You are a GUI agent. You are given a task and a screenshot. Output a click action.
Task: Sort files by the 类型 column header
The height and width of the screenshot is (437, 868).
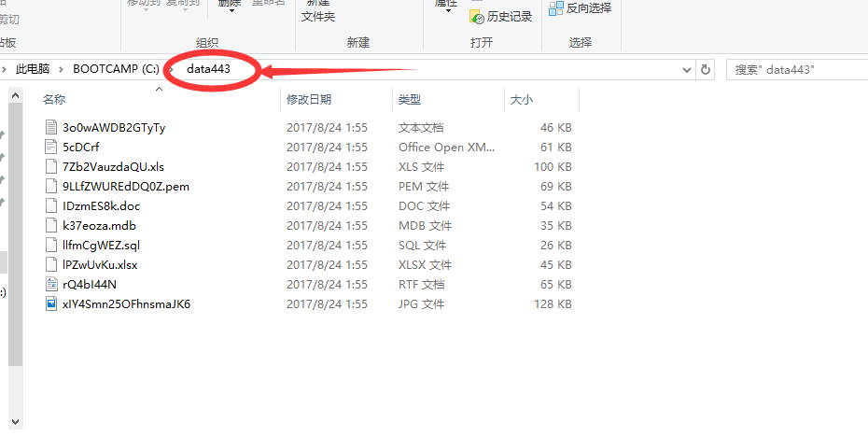pos(410,100)
